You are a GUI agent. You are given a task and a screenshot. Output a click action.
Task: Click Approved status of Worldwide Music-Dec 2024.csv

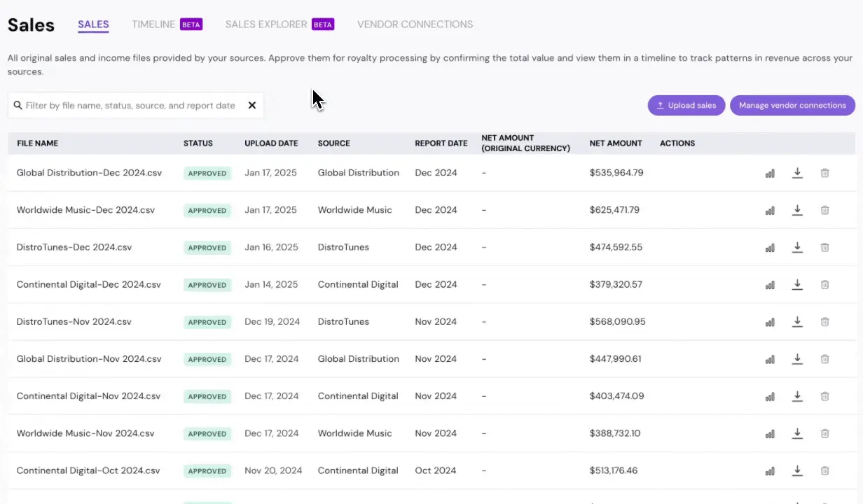[x=207, y=210]
